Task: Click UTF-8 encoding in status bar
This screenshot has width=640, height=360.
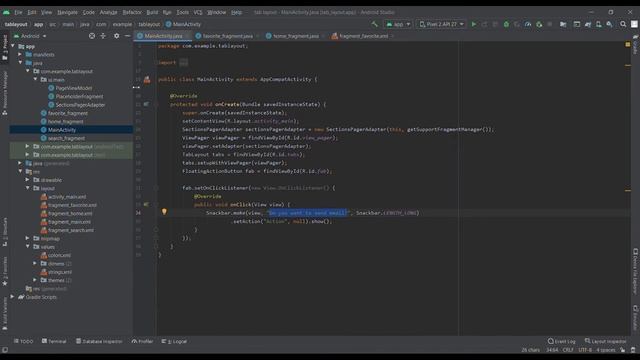Action: (585, 350)
